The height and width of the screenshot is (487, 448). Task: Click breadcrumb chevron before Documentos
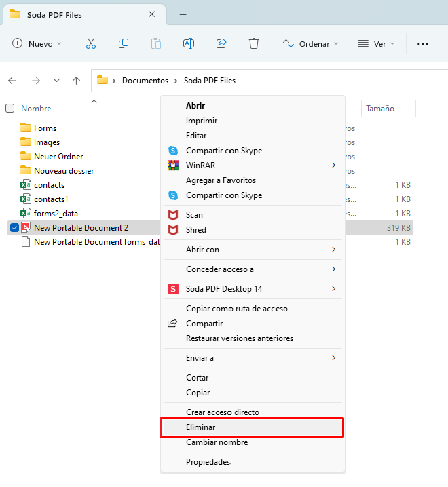coord(114,81)
